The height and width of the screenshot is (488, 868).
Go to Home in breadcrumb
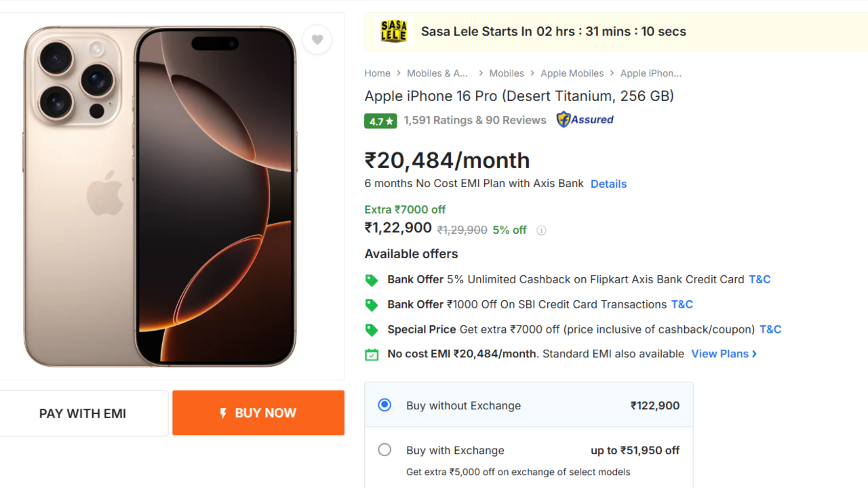377,73
